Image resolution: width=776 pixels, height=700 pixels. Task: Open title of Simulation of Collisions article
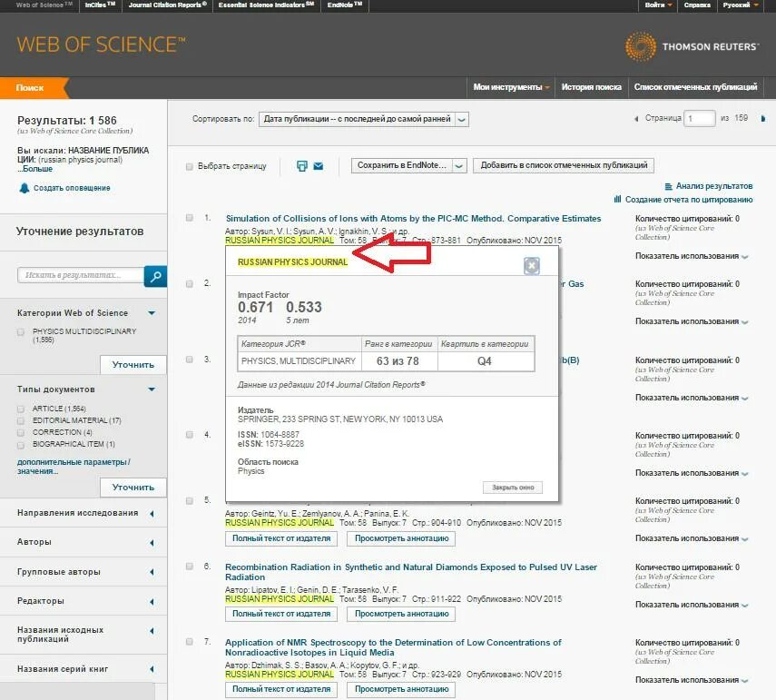tap(413, 218)
